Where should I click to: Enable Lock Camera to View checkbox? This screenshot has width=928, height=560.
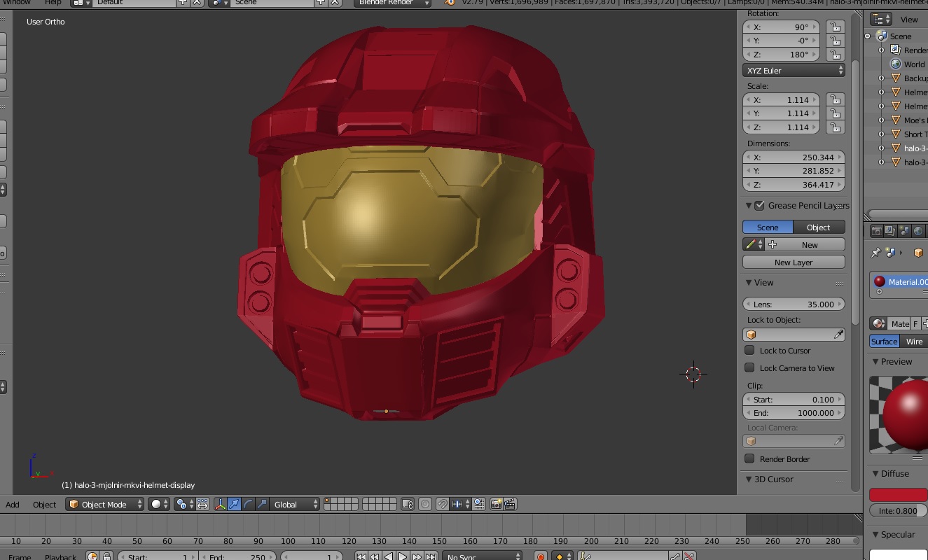pos(749,367)
